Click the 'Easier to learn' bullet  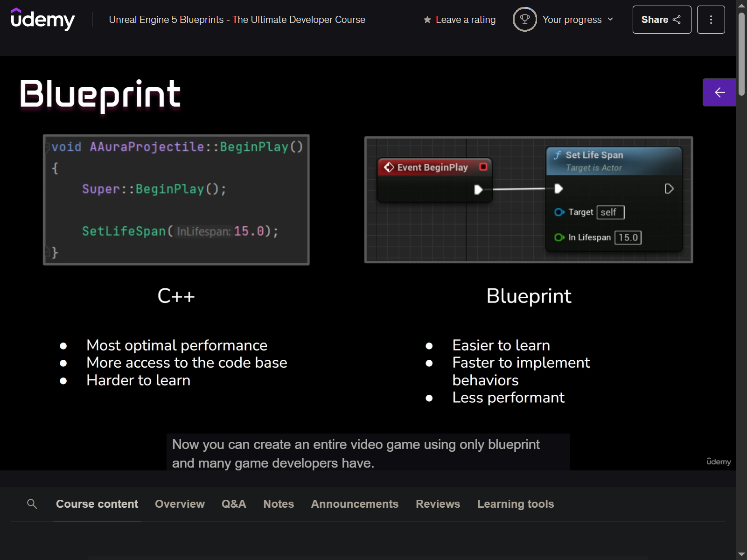pyautogui.click(x=501, y=345)
